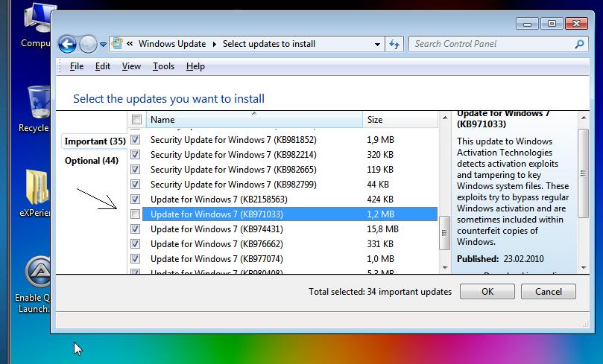This screenshot has height=364, width=603.
Task: Select the eXPerience folder on desktop
Action: (35, 194)
